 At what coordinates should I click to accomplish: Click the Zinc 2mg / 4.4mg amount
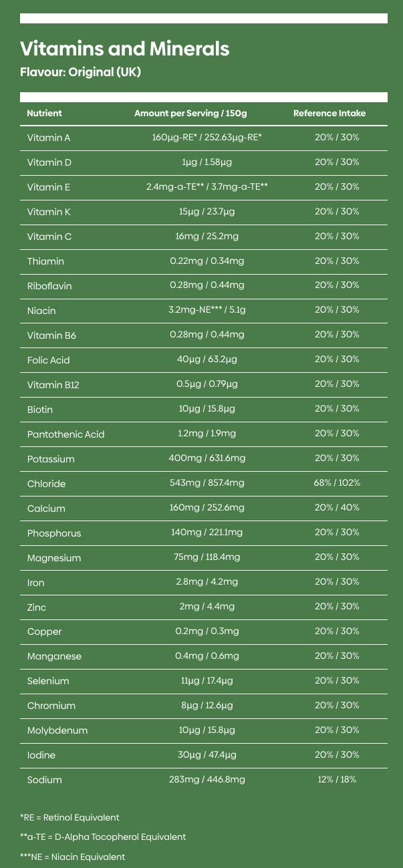[207, 607]
